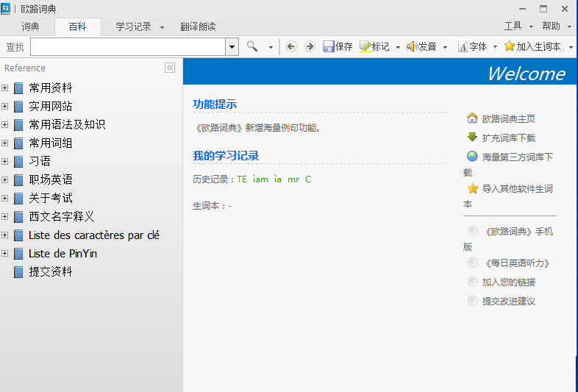
Task: Open the 工具 menu
Action: pos(513,26)
